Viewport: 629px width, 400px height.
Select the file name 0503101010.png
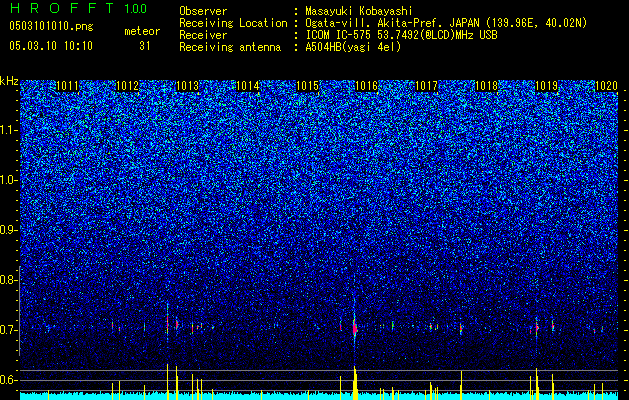51,26
